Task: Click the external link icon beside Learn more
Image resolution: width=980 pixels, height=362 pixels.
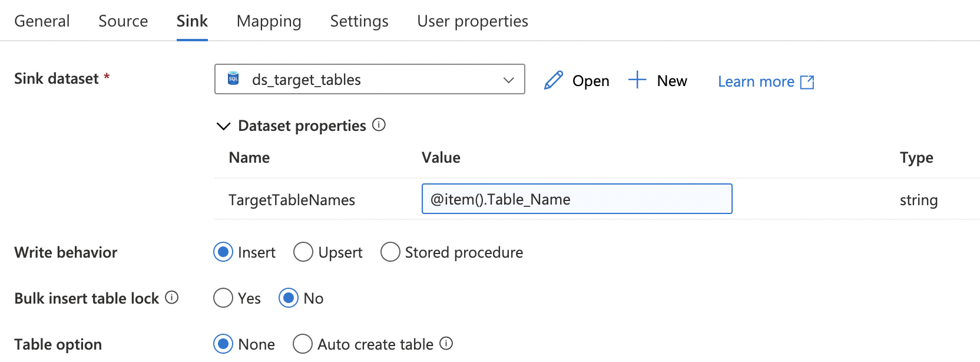Action: (807, 82)
